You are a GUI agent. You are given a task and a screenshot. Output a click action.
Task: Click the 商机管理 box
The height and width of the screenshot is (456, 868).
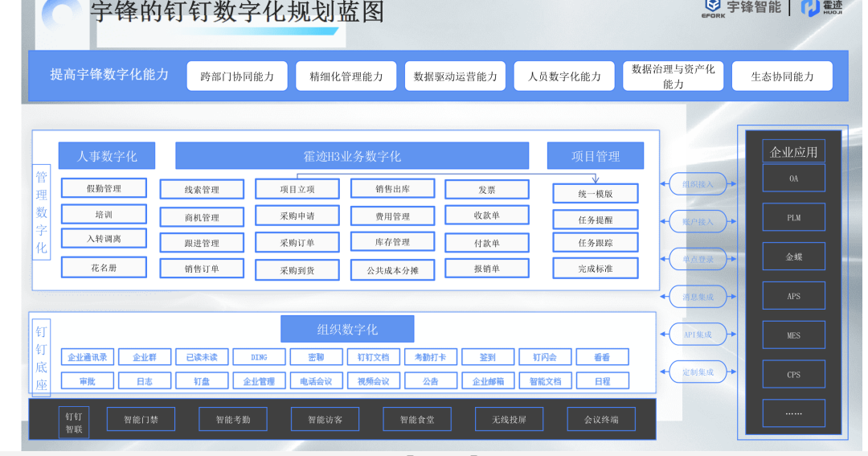point(202,217)
